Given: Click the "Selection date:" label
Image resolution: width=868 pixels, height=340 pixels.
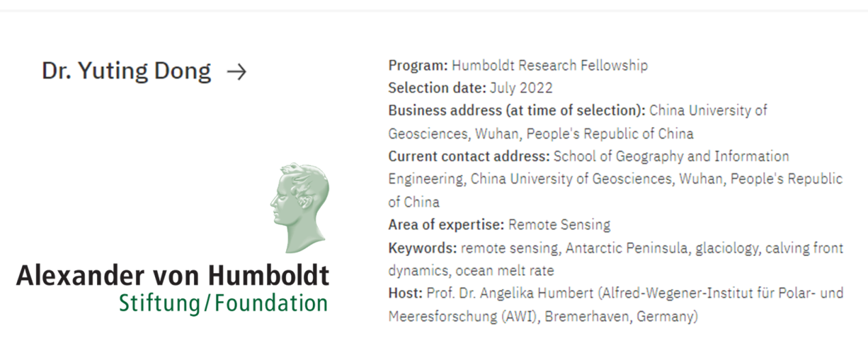Looking at the screenshot, I should tap(437, 88).
